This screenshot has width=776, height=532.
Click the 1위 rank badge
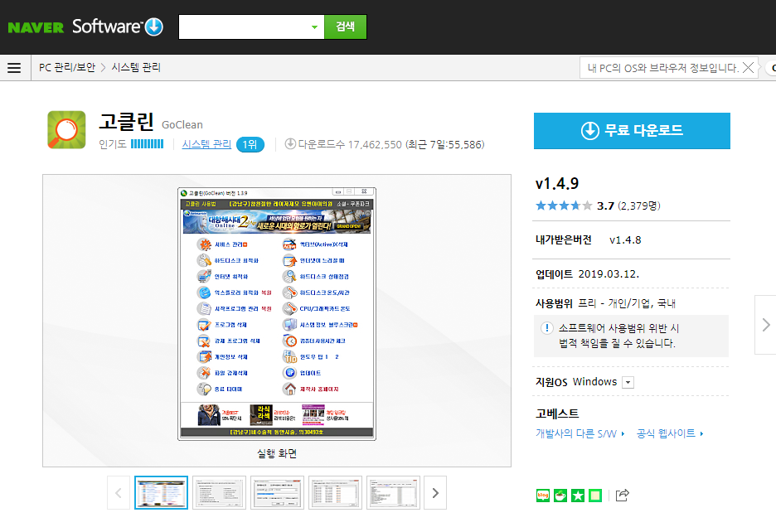[250, 144]
